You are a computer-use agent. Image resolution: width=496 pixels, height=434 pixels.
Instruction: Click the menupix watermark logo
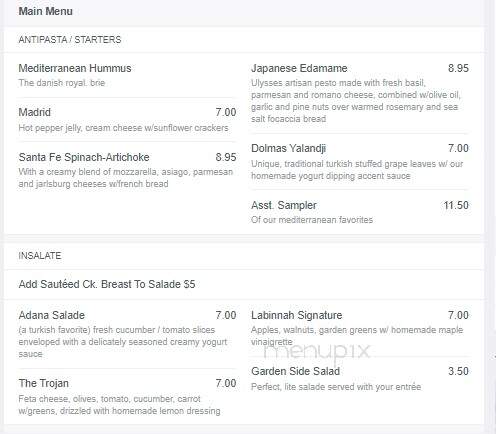click(317, 351)
